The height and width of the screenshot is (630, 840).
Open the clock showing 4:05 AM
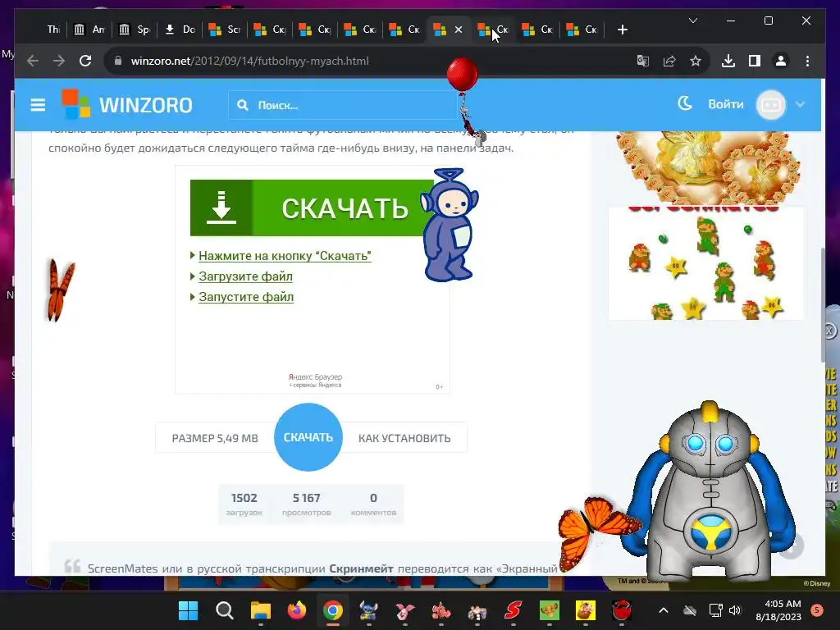click(x=778, y=610)
